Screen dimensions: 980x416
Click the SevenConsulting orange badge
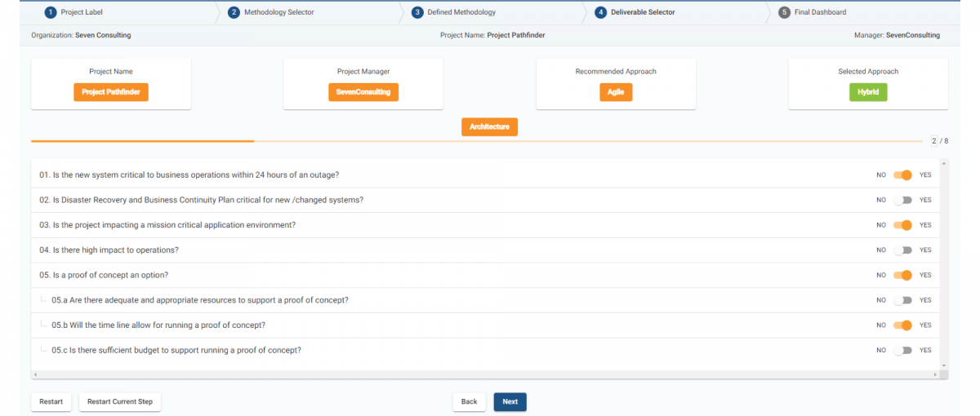pyautogui.click(x=363, y=92)
